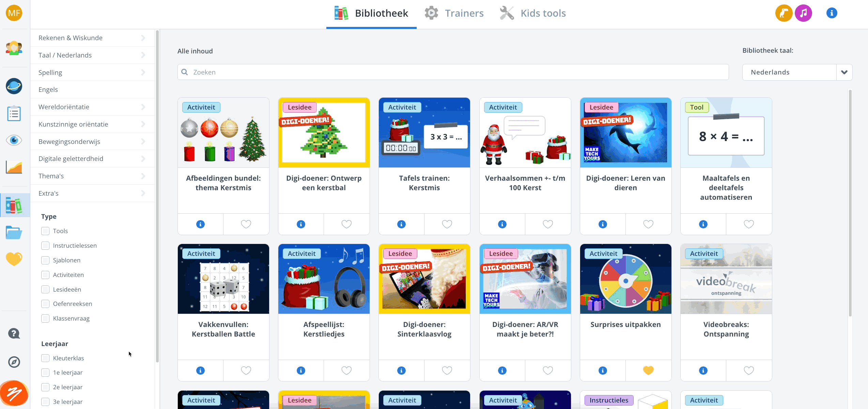Open the eye sidebar icon
The width and height of the screenshot is (868, 409).
coord(14,140)
